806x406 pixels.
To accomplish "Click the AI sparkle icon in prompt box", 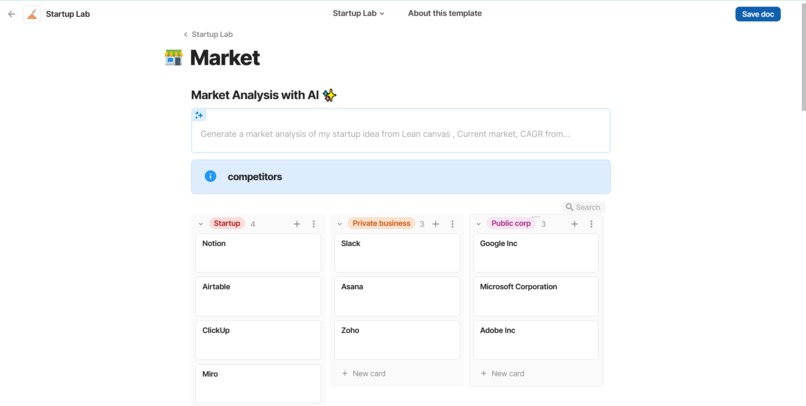I will tap(199, 115).
